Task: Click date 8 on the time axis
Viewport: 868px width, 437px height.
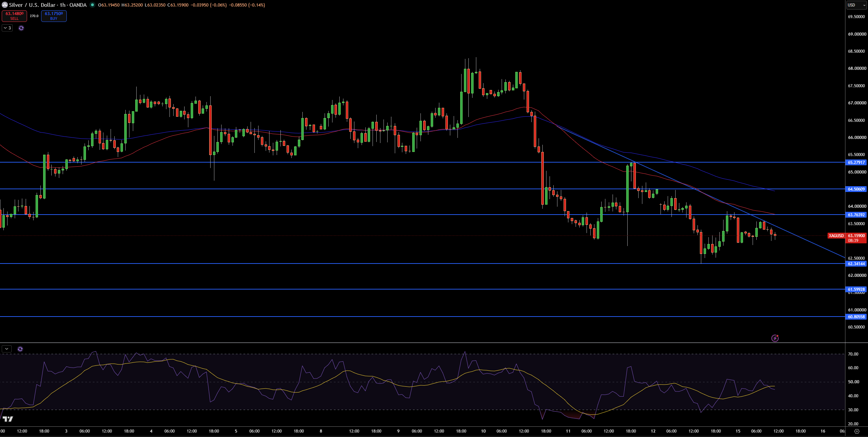Action: pyautogui.click(x=321, y=431)
